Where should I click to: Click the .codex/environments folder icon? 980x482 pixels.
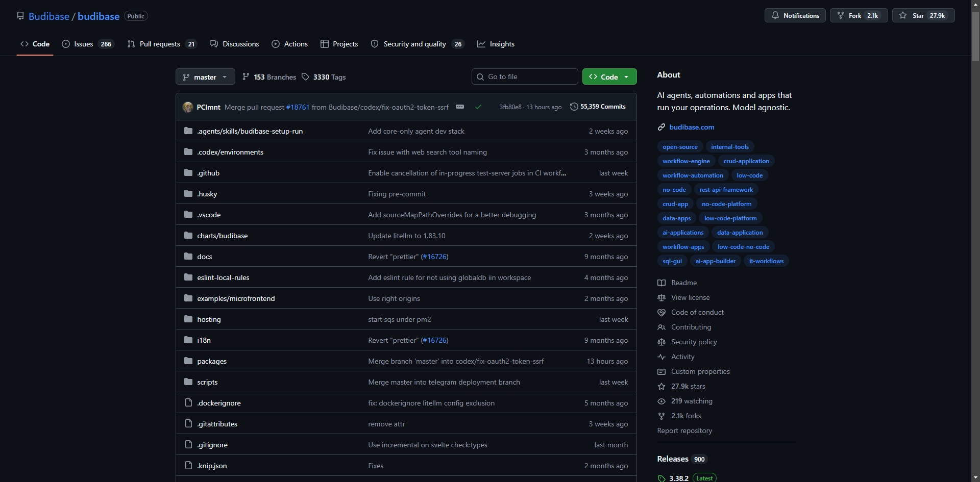tap(188, 152)
